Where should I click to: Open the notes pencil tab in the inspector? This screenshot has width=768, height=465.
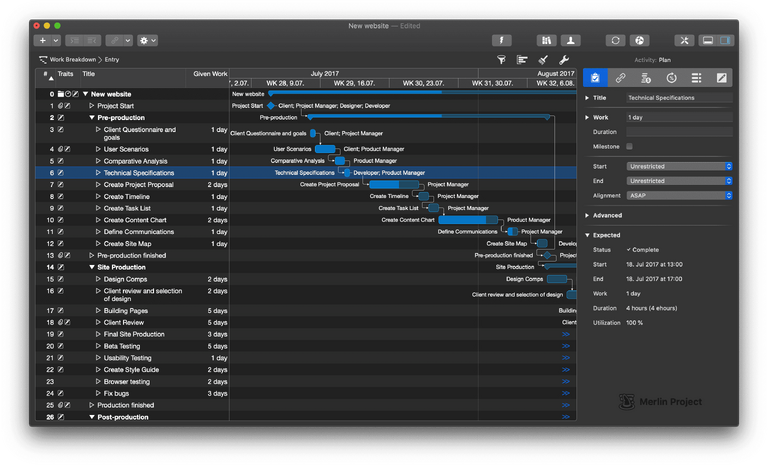point(721,78)
